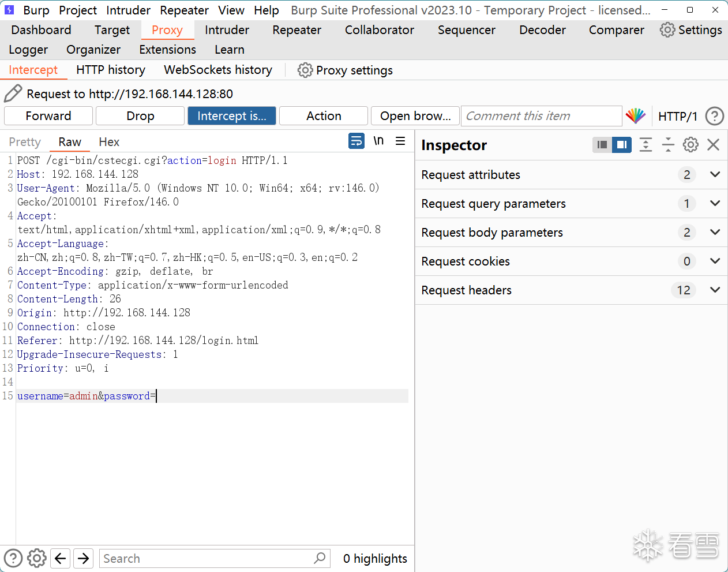This screenshot has width=728, height=572.
Task: Open the WebSockets history sub-tab
Action: [x=218, y=70]
